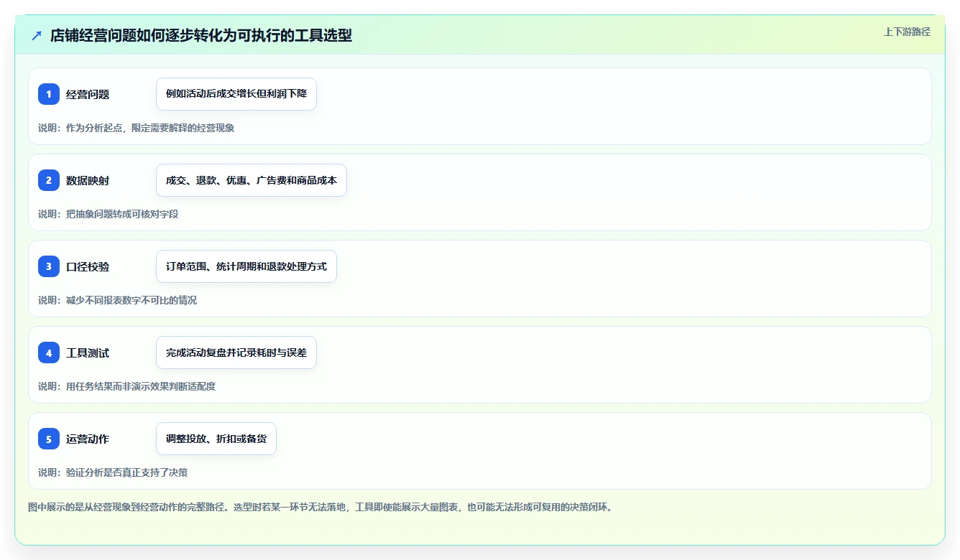960x560 pixels.
Task: Click the 口径校验 step label
Action: pos(88,266)
